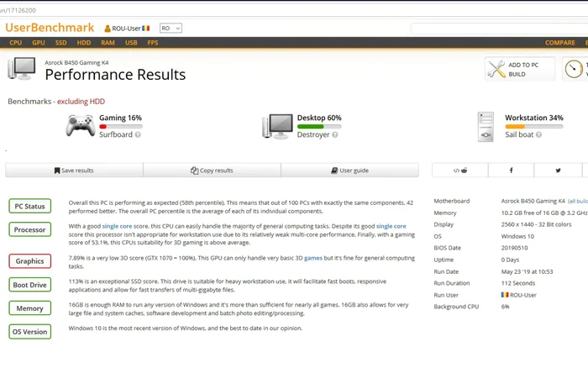Viewport: 588px width, 368px height.
Task: Click the all builds link
Action: pyautogui.click(x=578, y=202)
